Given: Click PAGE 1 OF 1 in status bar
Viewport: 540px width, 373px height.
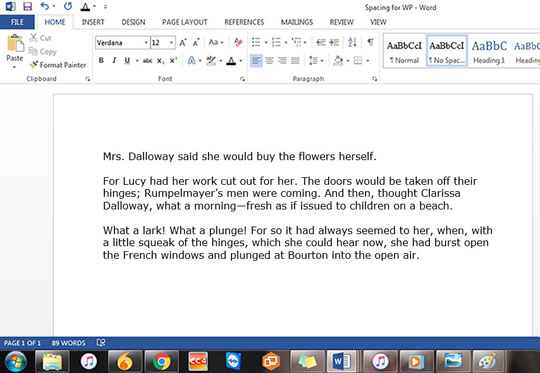Looking at the screenshot, I should click(22, 343).
